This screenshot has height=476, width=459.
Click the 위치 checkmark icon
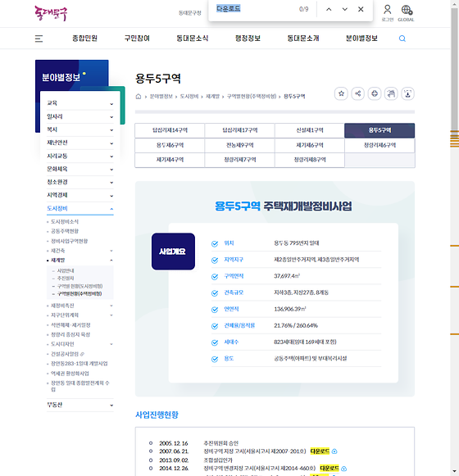coord(215,244)
